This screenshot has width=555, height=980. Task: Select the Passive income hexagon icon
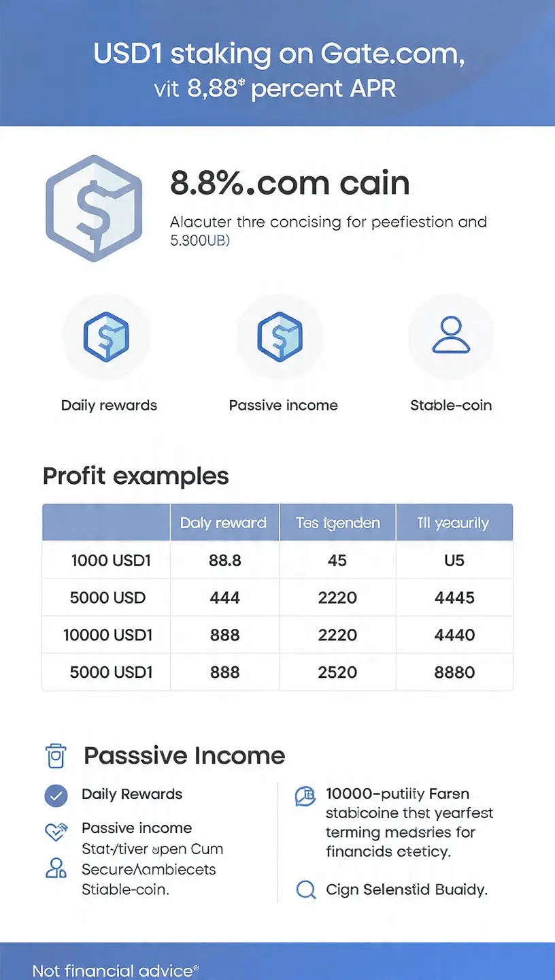point(280,336)
